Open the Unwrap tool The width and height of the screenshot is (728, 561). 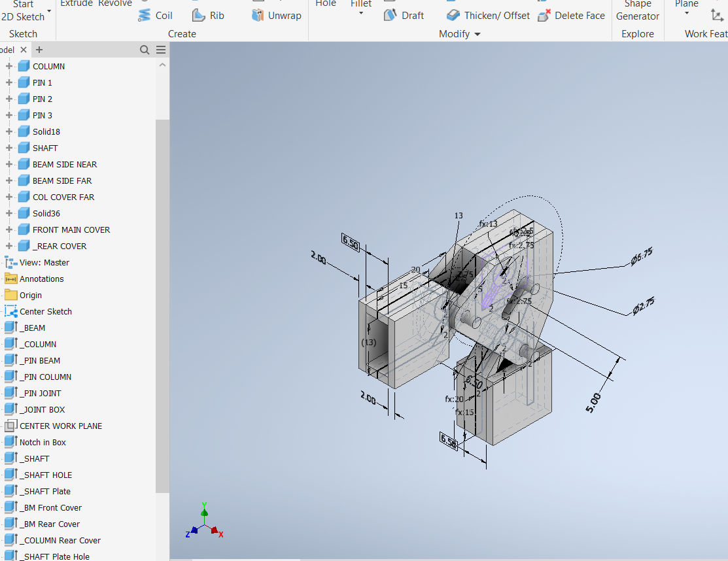click(276, 15)
